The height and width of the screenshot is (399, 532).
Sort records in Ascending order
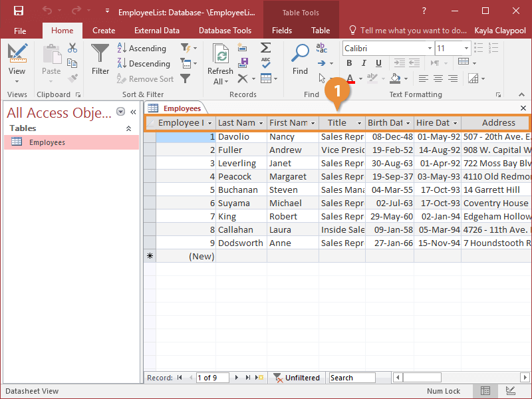(x=141, y=49)
